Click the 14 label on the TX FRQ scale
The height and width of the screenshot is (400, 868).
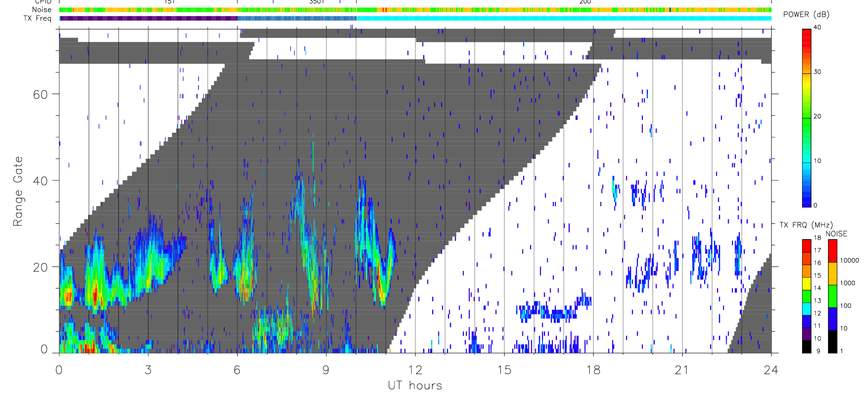(817, 288)
